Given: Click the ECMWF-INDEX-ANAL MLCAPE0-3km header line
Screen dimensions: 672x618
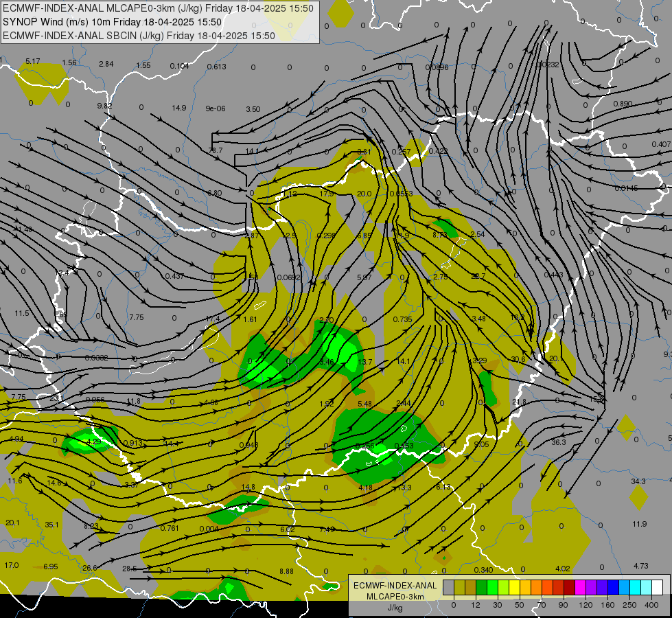Looking at the screenshot, I should point(158,8).
